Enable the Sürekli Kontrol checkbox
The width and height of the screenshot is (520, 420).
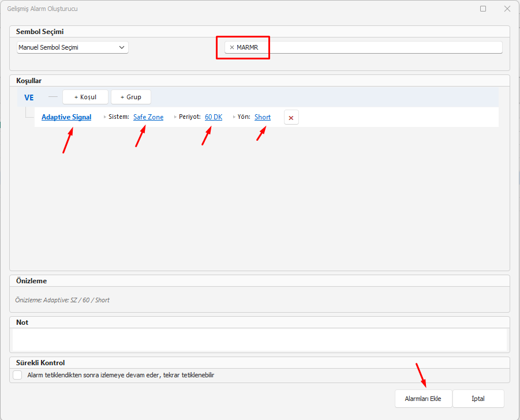pos(17,375)
